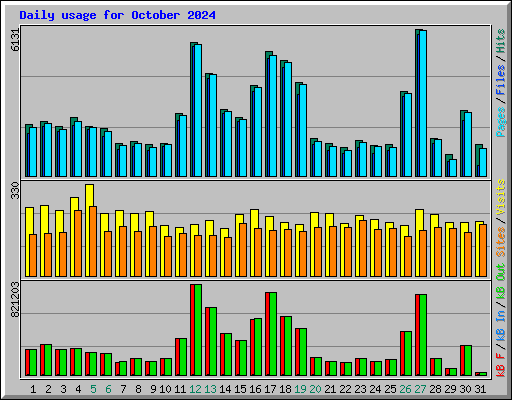The image size is (512, 400).
Task: Click day 20 on the x-axis
Action: [x=315, y=389]
